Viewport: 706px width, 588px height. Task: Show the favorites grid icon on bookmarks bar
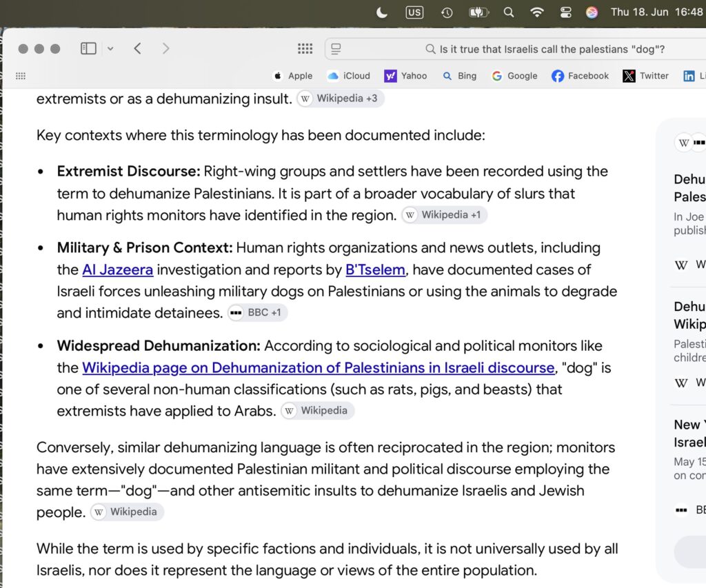(20, 76)
